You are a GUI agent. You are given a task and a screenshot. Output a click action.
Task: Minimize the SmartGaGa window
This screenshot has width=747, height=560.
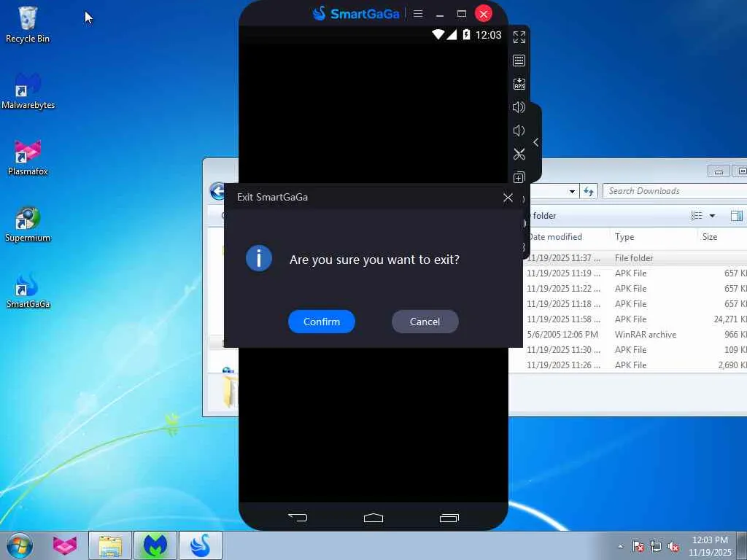[440, 14]
